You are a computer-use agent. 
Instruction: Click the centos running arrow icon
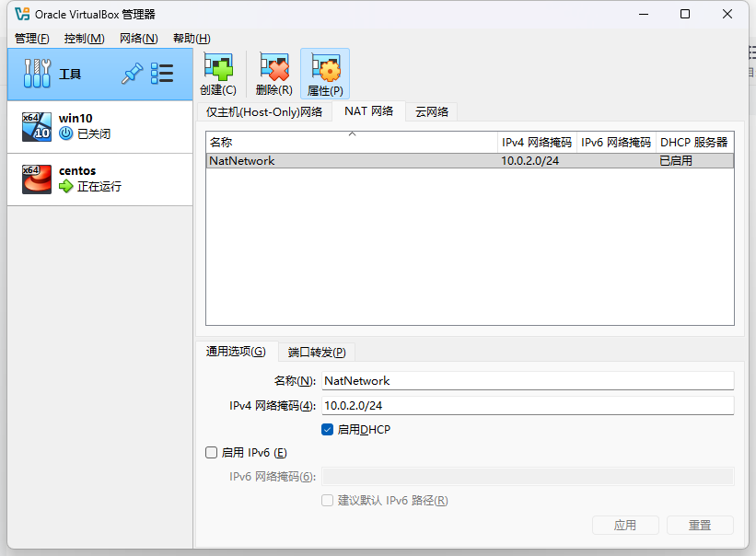66,186
